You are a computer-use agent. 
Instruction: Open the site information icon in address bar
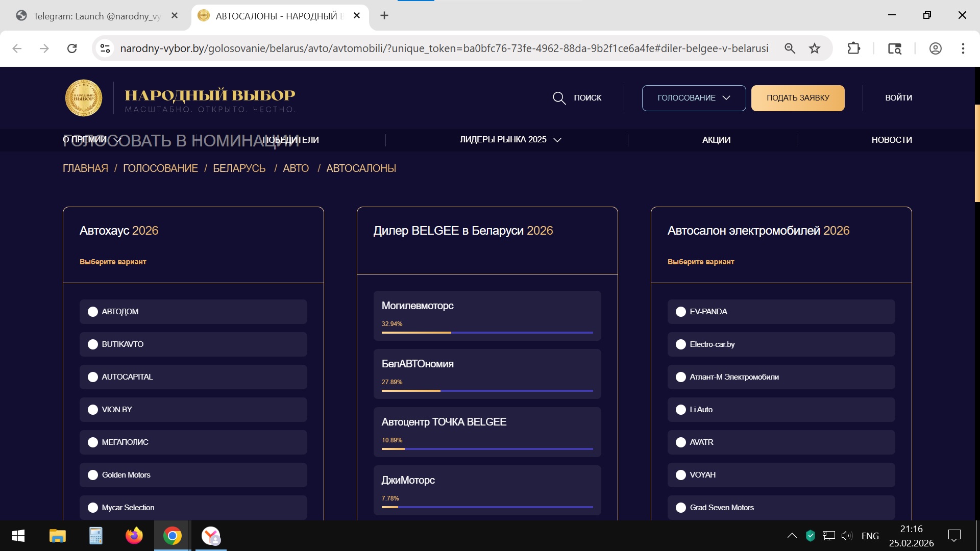[x=105, y=48]
